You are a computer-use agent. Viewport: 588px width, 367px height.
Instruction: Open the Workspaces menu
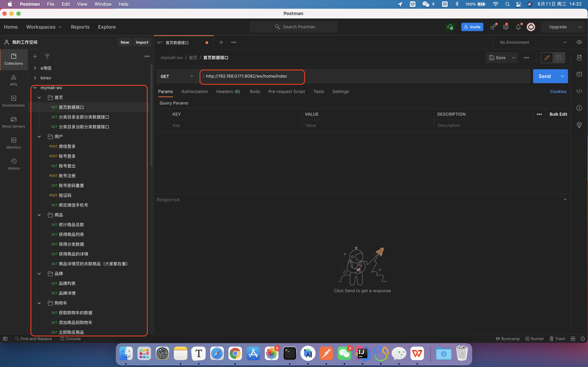point(44,27)
